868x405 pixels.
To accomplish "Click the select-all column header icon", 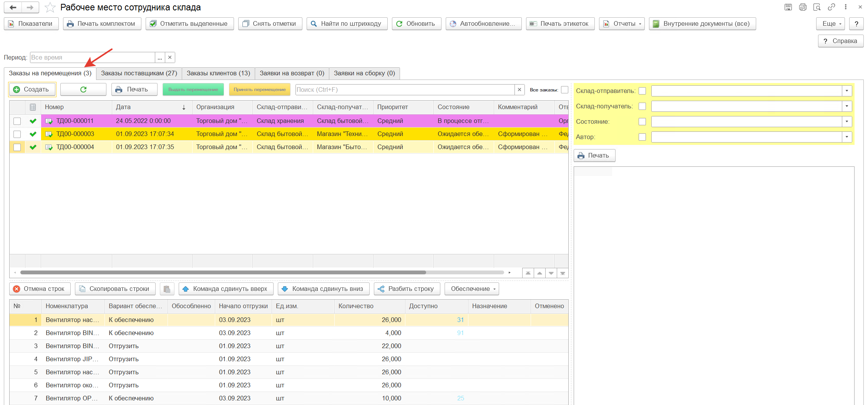I will 33,107.
